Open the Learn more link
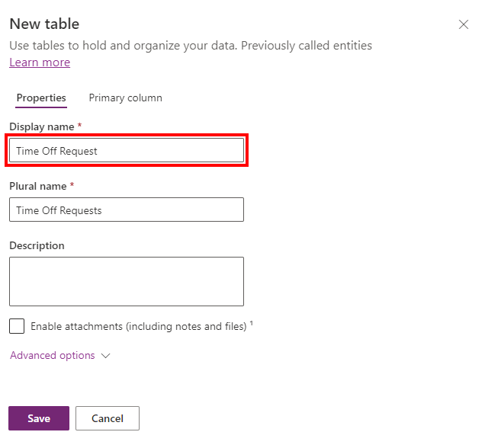 40,62
